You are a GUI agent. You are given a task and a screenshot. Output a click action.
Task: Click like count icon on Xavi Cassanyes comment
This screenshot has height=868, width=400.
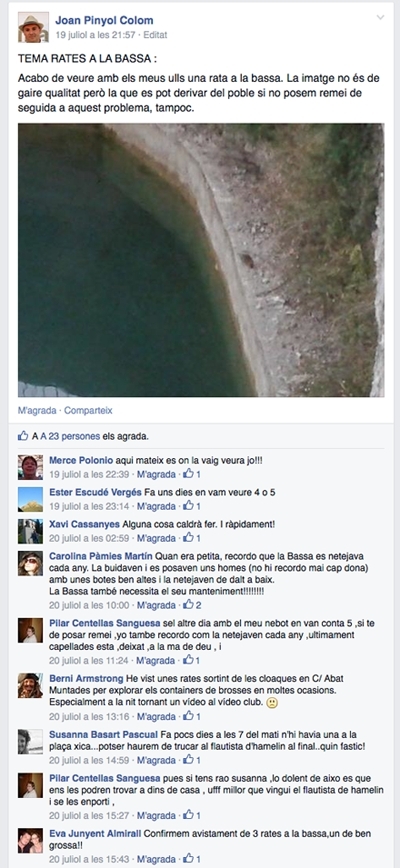pyautogui.click(x=189, y=538)
